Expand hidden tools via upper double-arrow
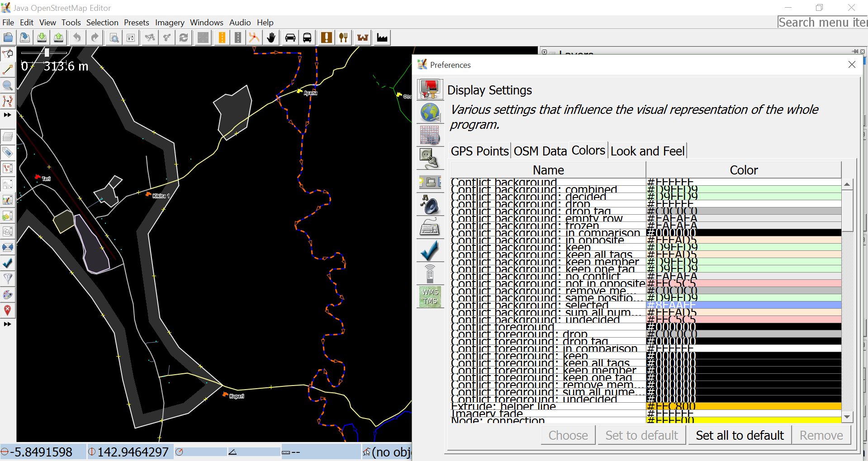868x461 pixels. (x=8, y=115)
